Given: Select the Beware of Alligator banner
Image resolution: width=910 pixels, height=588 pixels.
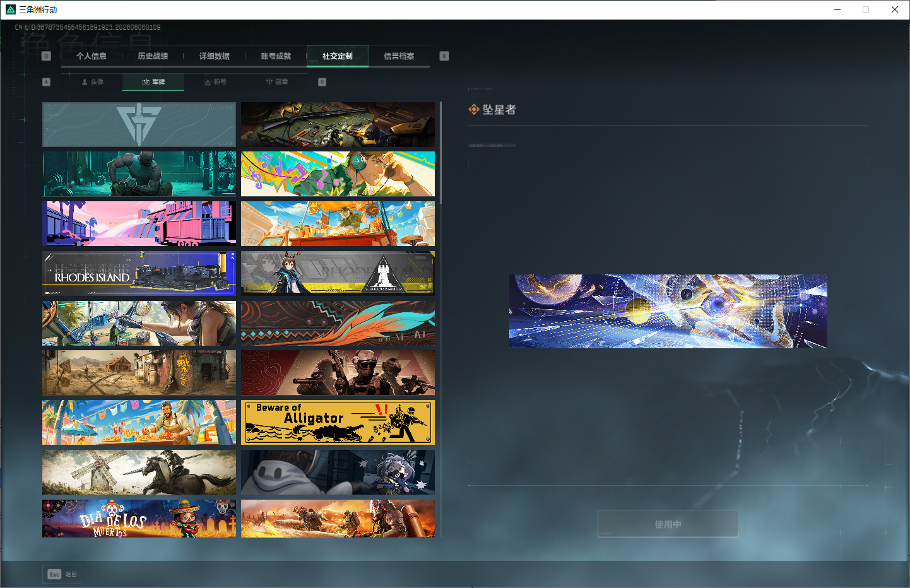Looking at the screenshot, I should pyautogui.click(x=338, y=422).
